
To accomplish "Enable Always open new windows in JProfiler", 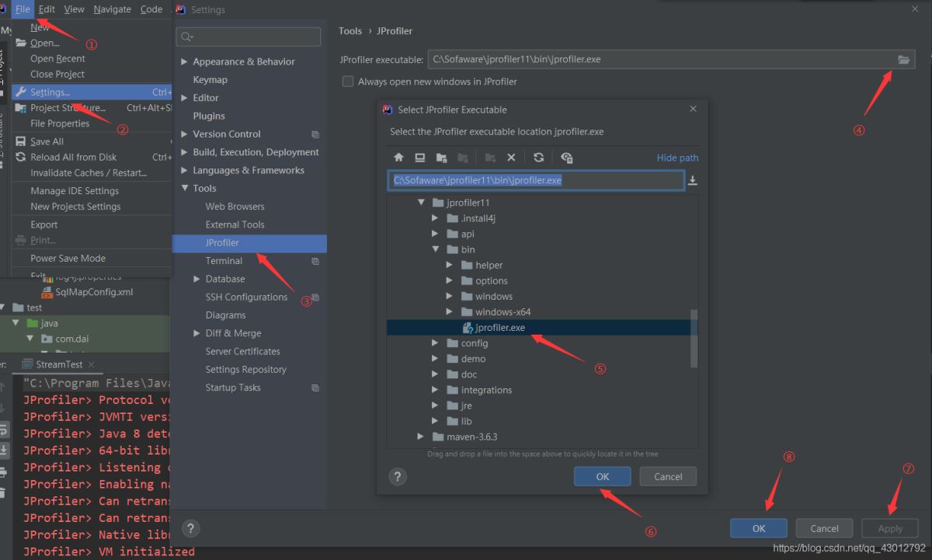I will pyautogui.click(x=348, y=82).
